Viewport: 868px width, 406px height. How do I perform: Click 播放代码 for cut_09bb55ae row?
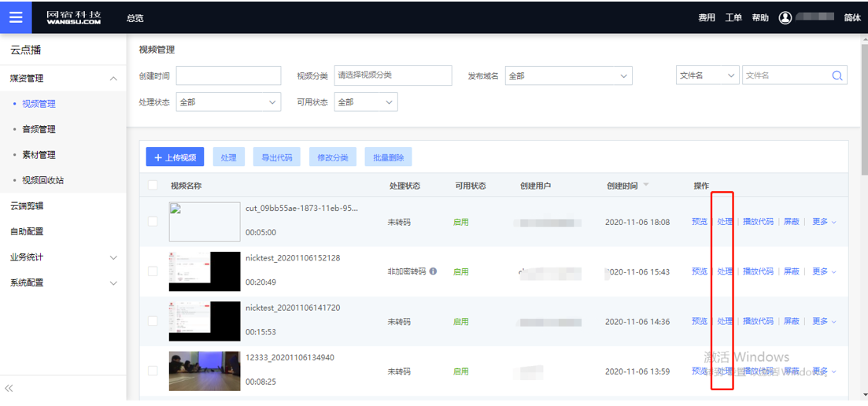tap(758, 221)
